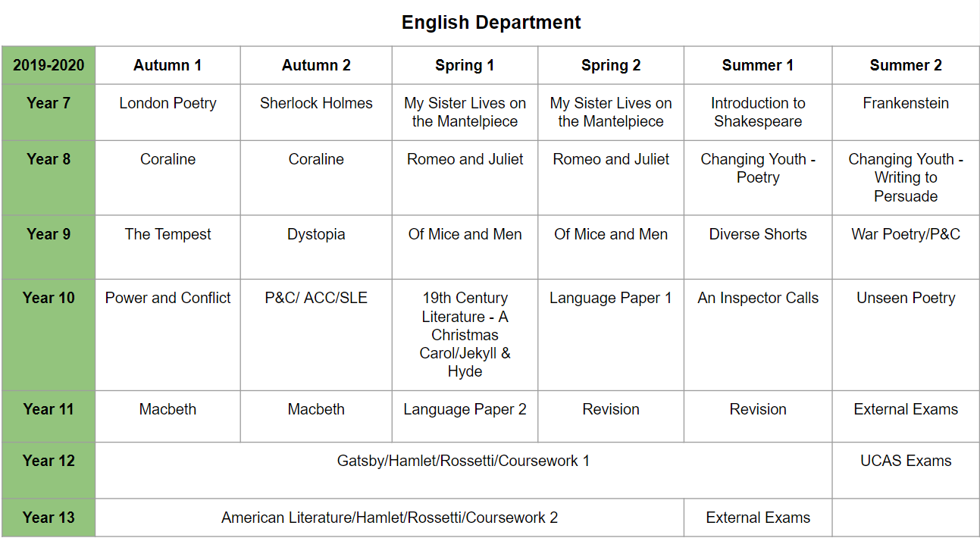Select 'External Exams' in the Year 11 row
Viewport: 980px width, 538px height.
click(x=906, y=416)
